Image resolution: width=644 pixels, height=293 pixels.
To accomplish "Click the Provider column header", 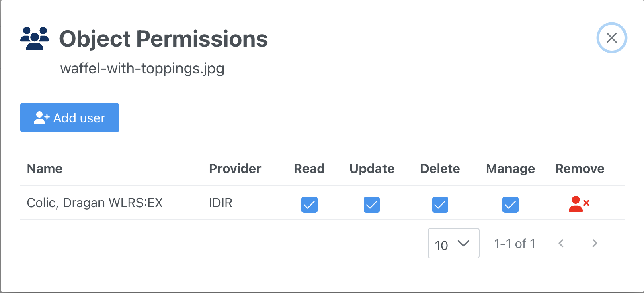I will tap(235, 169).
